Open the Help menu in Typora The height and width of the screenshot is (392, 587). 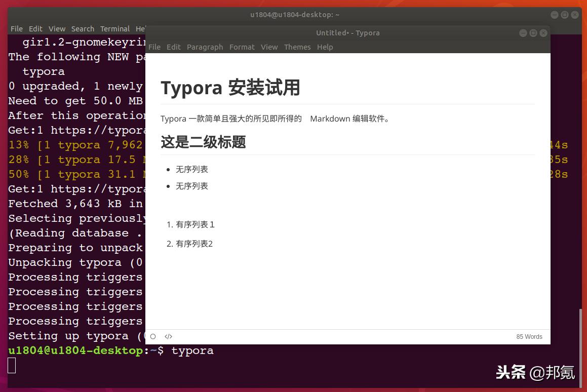325,47
